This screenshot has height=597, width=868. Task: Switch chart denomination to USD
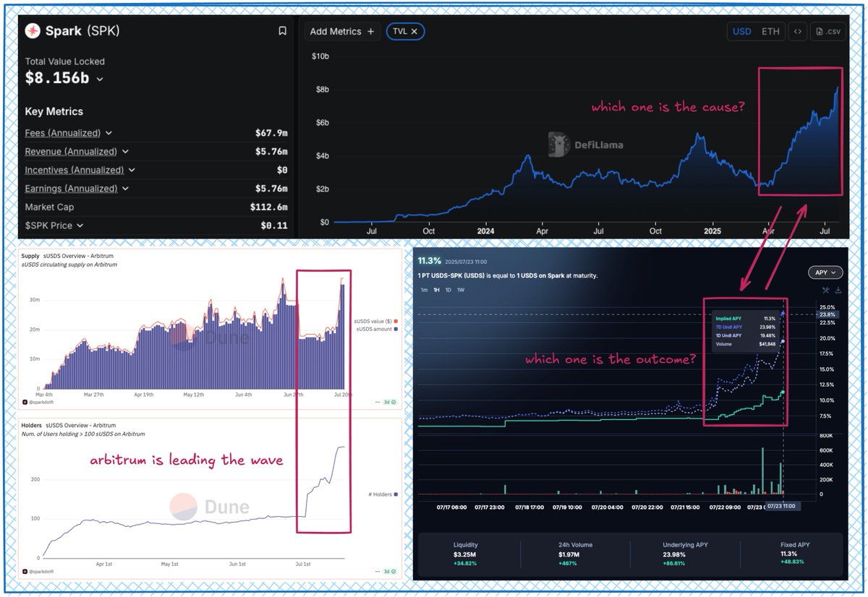click(x=741, y=32)
